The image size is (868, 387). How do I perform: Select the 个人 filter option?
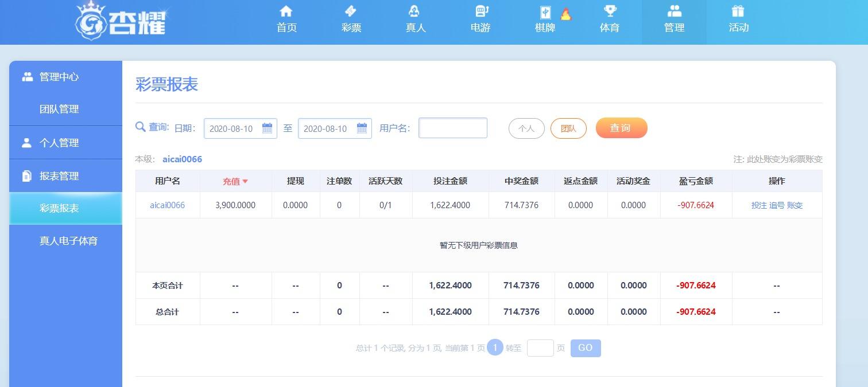(526, 128)
